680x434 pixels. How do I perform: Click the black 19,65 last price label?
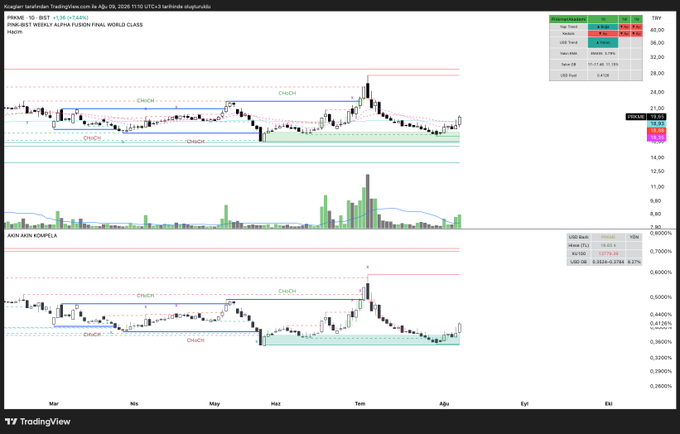tap(657, 117)
